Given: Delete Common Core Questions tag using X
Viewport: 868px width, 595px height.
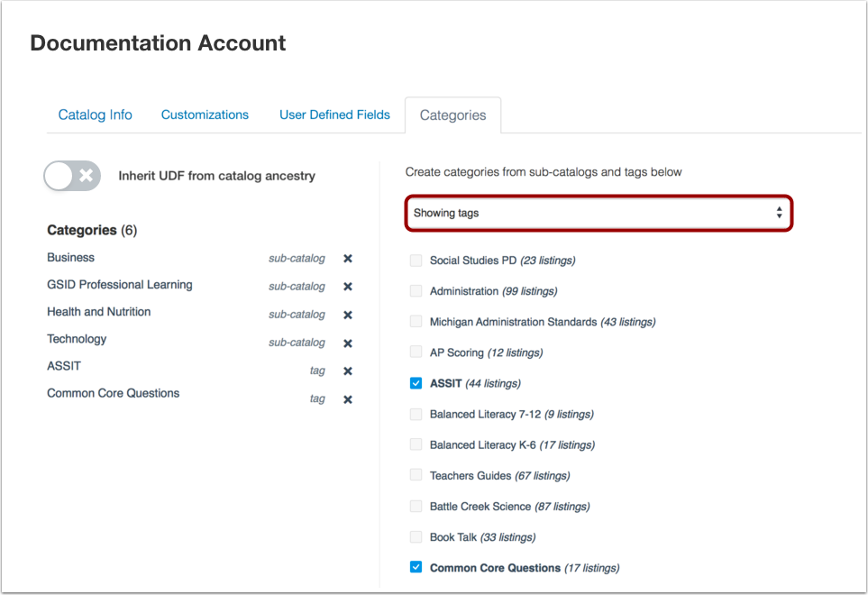Looking at the screenshot, I should pyautogui.click(x=347, y=399).
